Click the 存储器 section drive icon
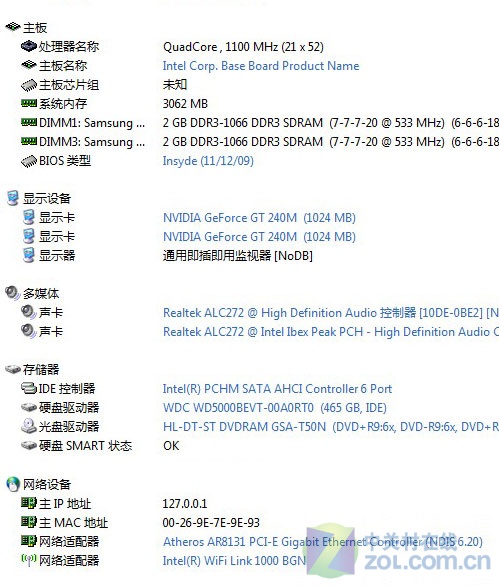 [13, 369]
